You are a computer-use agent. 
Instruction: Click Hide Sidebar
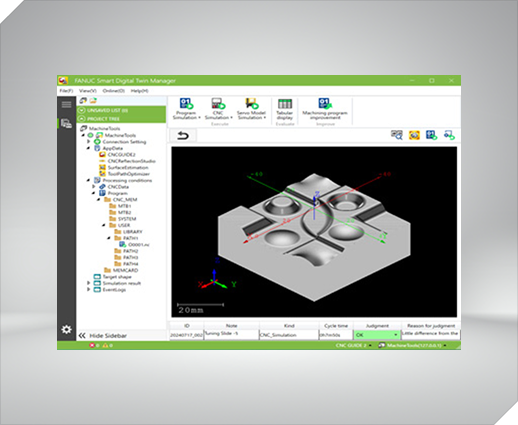coord(103,336)
